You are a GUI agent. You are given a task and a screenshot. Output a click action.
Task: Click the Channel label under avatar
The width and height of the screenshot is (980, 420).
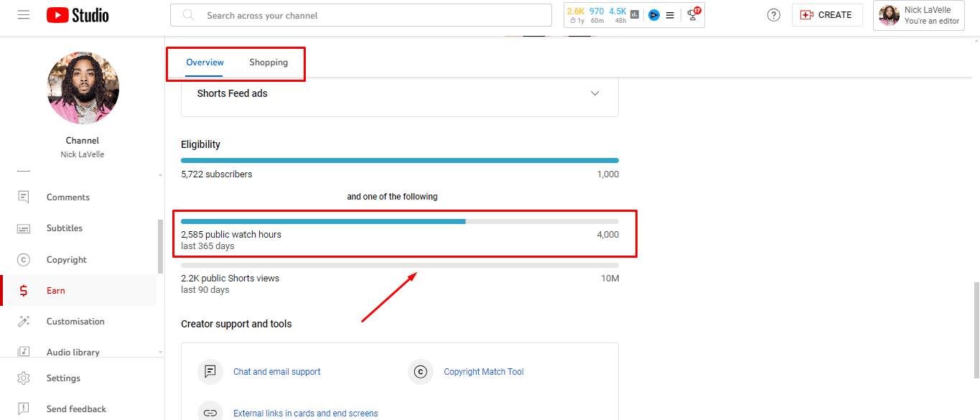[x=83, y=141]
